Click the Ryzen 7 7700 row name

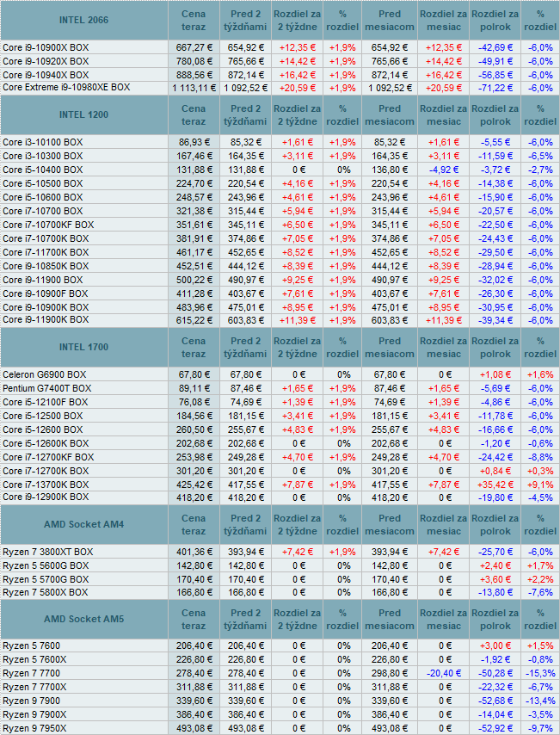click(x=31, y=674)
